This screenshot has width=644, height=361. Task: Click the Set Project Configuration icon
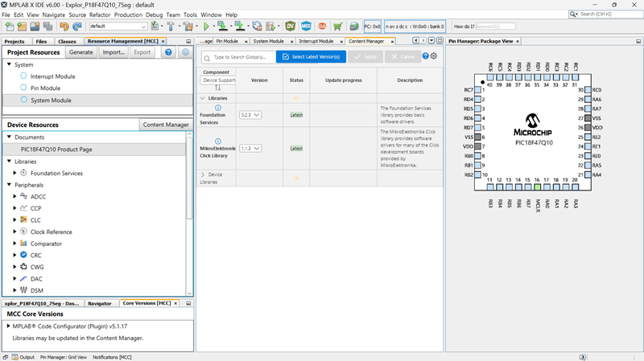point(155,27)
